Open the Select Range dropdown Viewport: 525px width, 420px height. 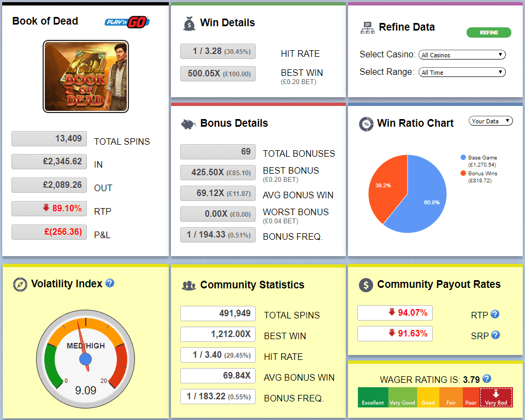click(x=462, y=72)
